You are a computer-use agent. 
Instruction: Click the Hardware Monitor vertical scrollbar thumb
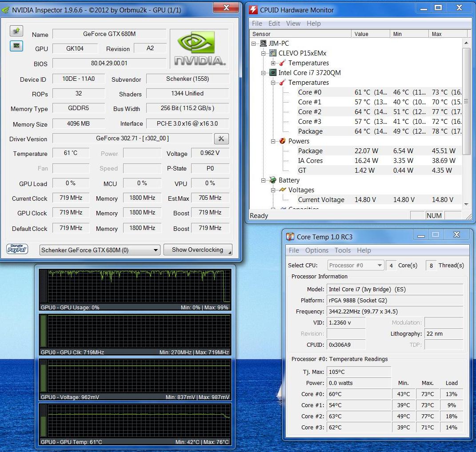click(x=466, y=101)
